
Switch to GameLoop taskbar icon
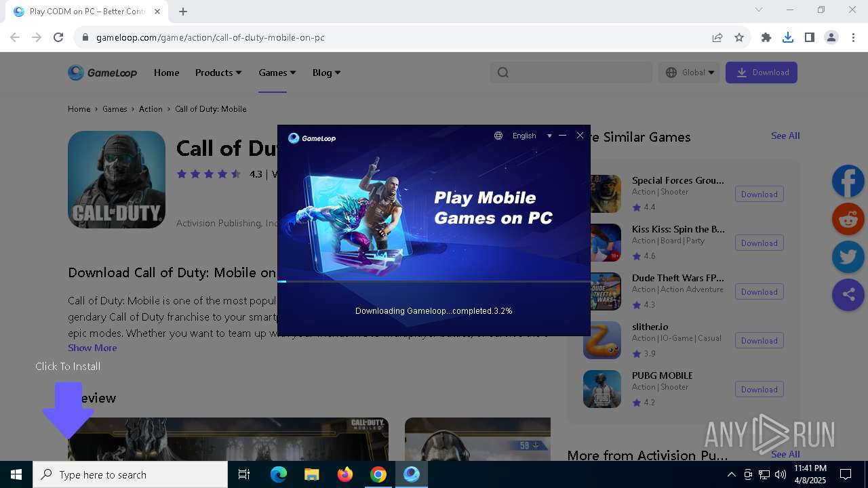click(412, 474)
